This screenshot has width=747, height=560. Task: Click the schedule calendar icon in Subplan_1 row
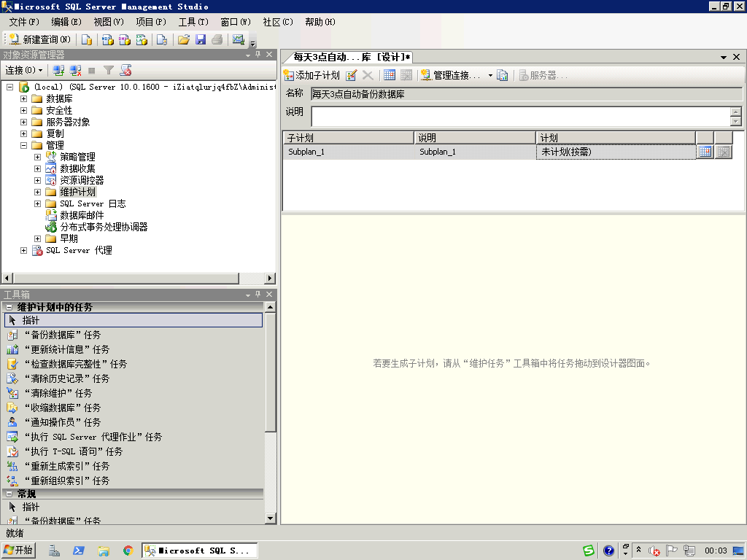click(705, 152)
